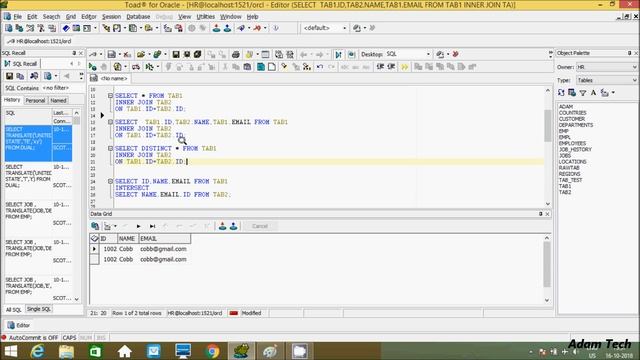Image resolution: width=640 pixels, height=360 pixels.
Task: Open Internet Explorer from taskbar
Action: coord(38,351)
